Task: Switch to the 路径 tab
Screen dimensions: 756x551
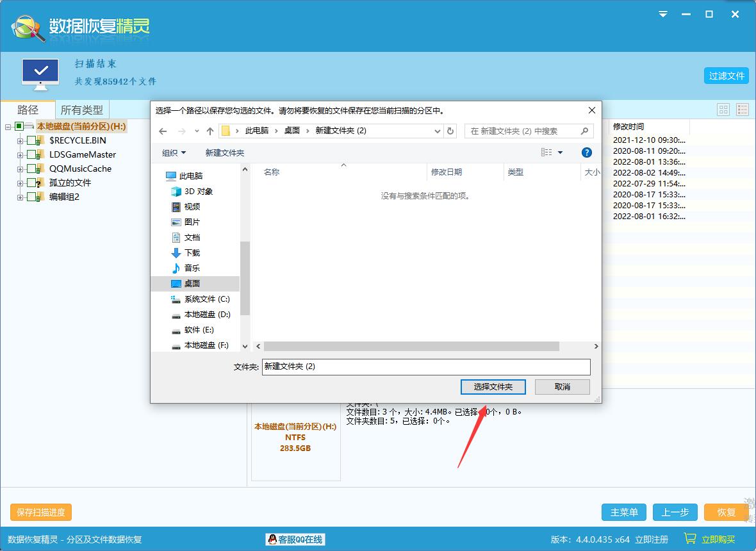Action: (28, 109)
